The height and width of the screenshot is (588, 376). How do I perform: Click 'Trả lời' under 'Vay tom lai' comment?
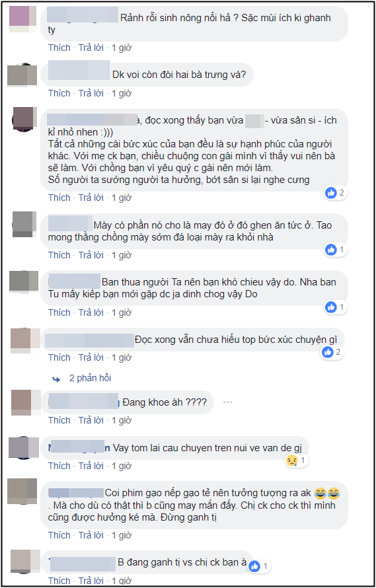pos(91,465)
